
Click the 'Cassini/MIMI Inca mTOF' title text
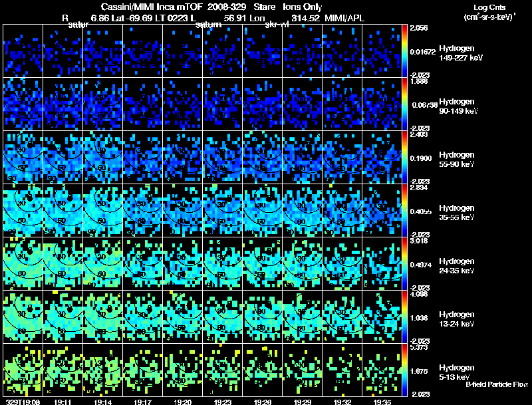click(152, 7)
